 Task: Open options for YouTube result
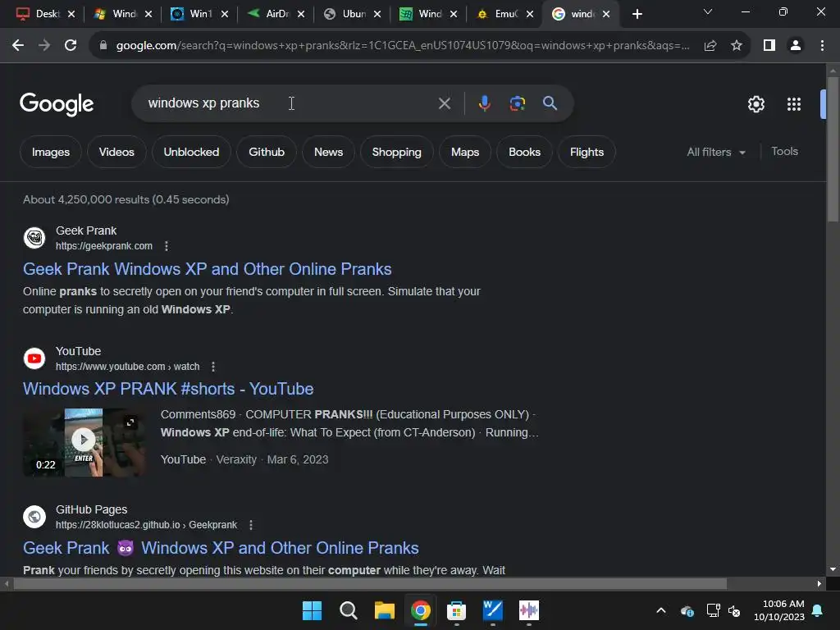point(213,367)
